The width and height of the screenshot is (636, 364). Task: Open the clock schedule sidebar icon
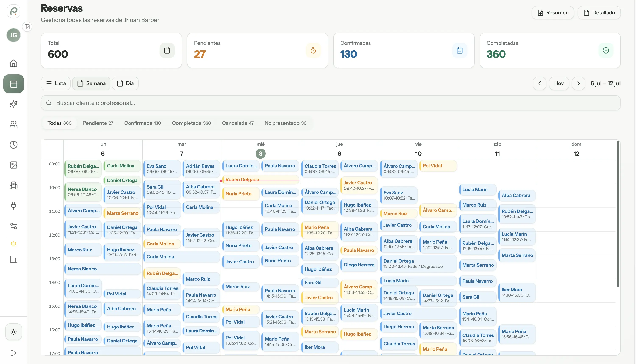click(14, 145)
